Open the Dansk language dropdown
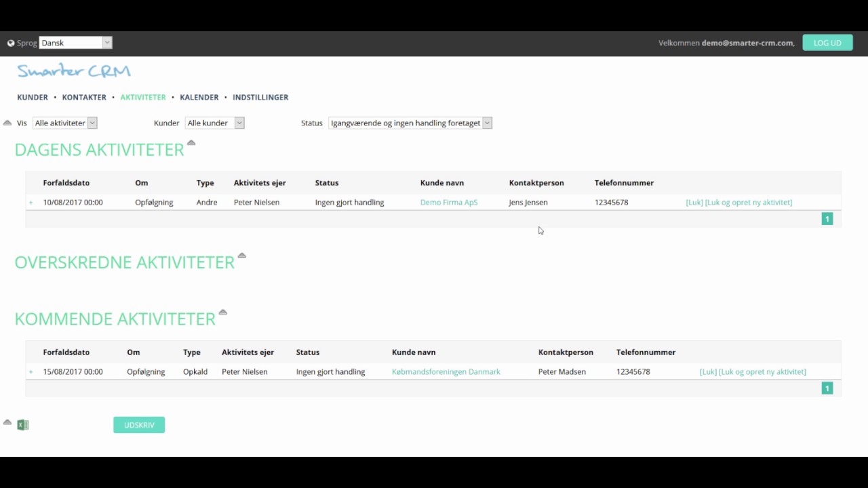This screenshot has width=868, height=488. click(x=75, y=43)
